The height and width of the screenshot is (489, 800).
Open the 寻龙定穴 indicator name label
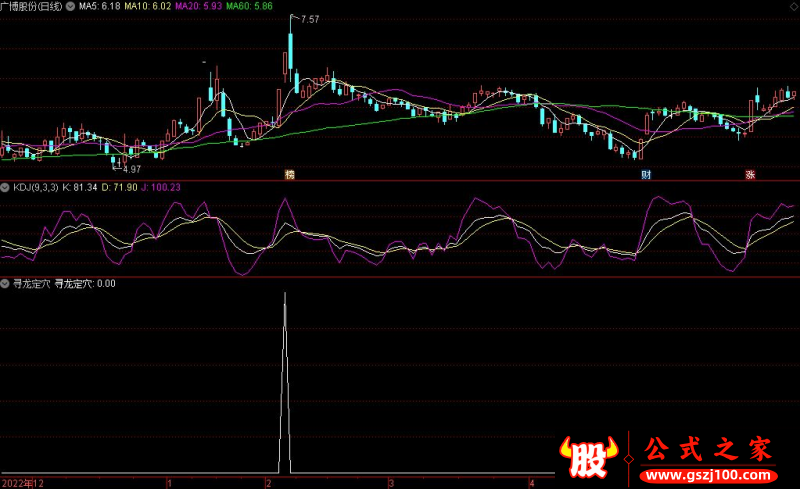click(30, 284)
